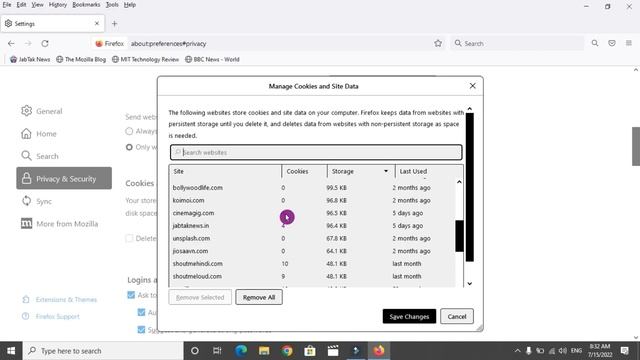The image size is (640, 360).
Task: Open BBC News - World bookmark
Action: point(212,59)
